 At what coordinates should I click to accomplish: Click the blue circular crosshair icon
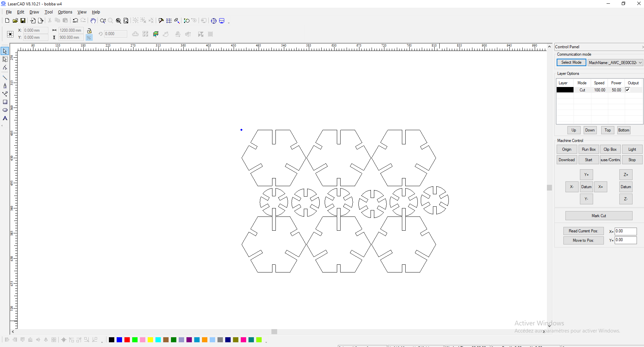point(214,21)
